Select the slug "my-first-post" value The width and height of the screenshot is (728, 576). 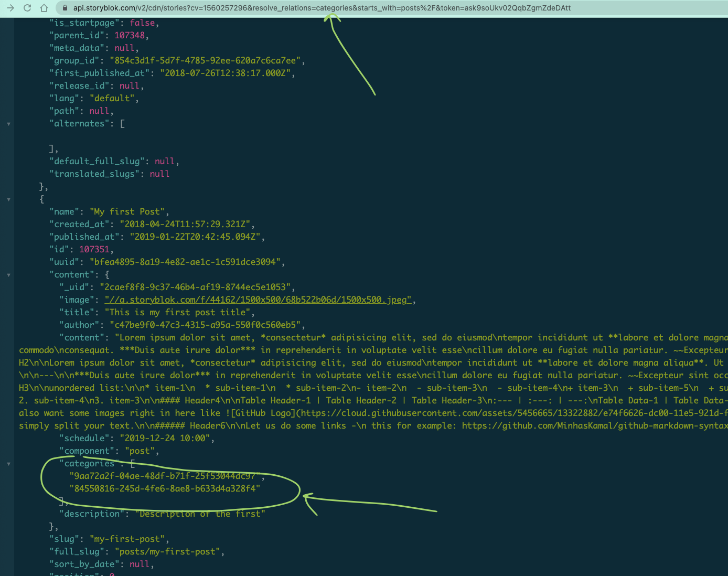tap(127, 539)
